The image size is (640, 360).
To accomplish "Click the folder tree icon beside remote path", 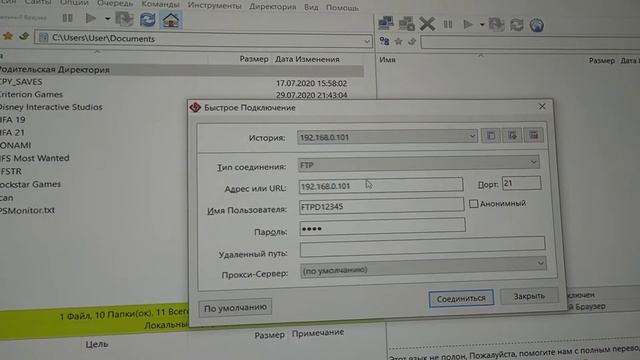I will click(384, 41).
